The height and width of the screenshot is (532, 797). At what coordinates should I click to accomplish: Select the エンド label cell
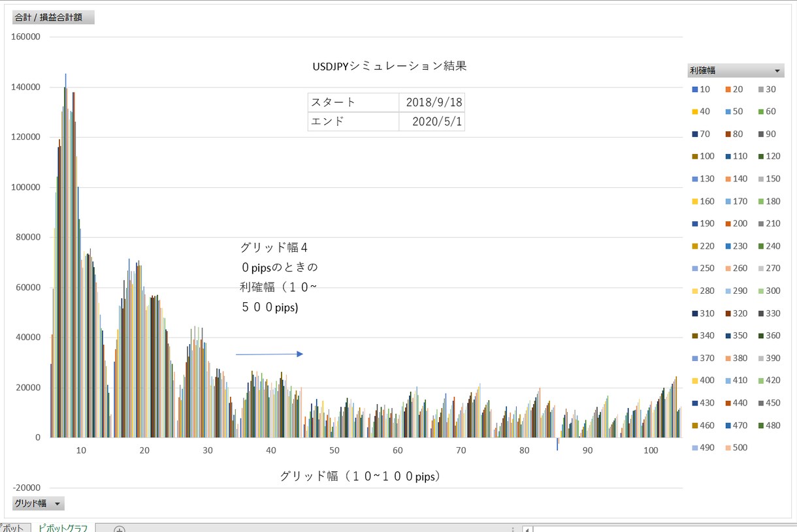click(353, 121)
